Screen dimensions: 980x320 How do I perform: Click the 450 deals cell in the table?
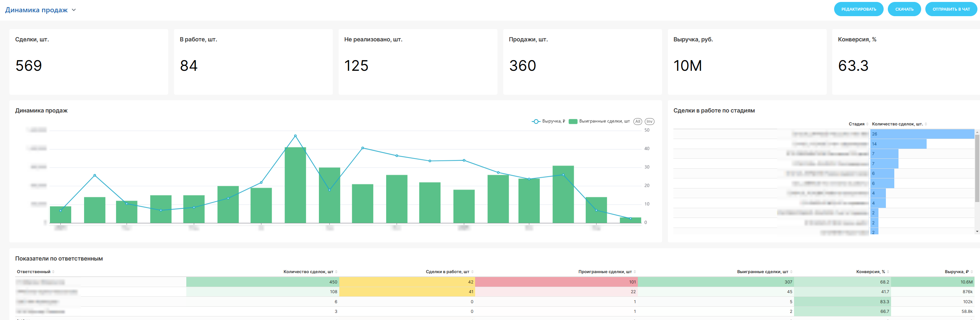[x=263, y=282]
